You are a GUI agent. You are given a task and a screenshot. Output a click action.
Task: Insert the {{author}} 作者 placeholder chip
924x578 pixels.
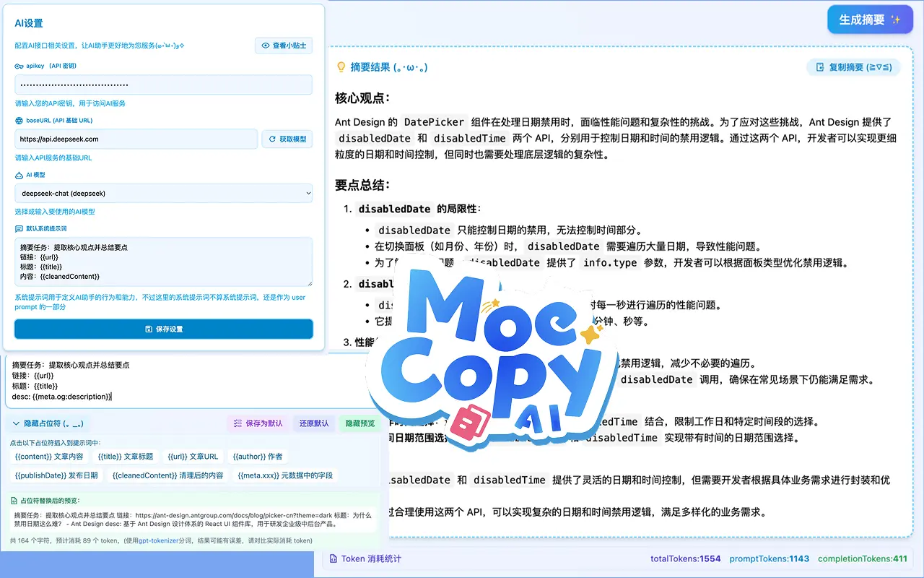pyautogui.click(x=258, y=457)
